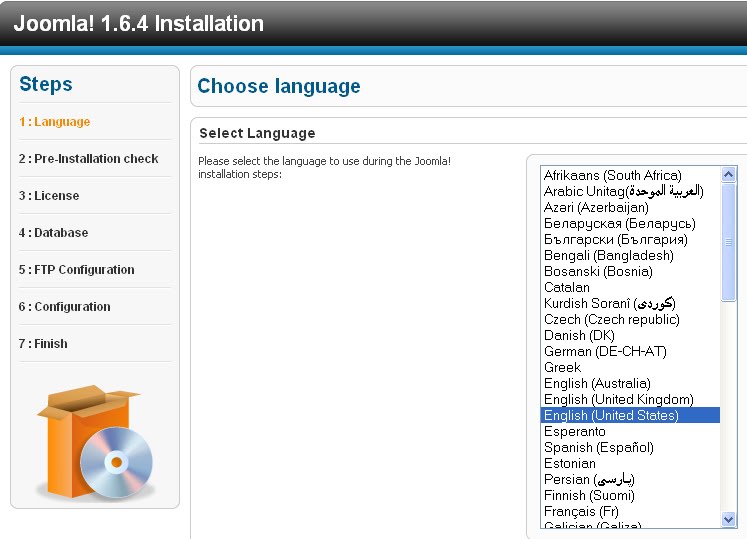Pick Azari (Azerbaijan) from the list
The width and height of the screenshot is (747, 539).
[630, 208]
